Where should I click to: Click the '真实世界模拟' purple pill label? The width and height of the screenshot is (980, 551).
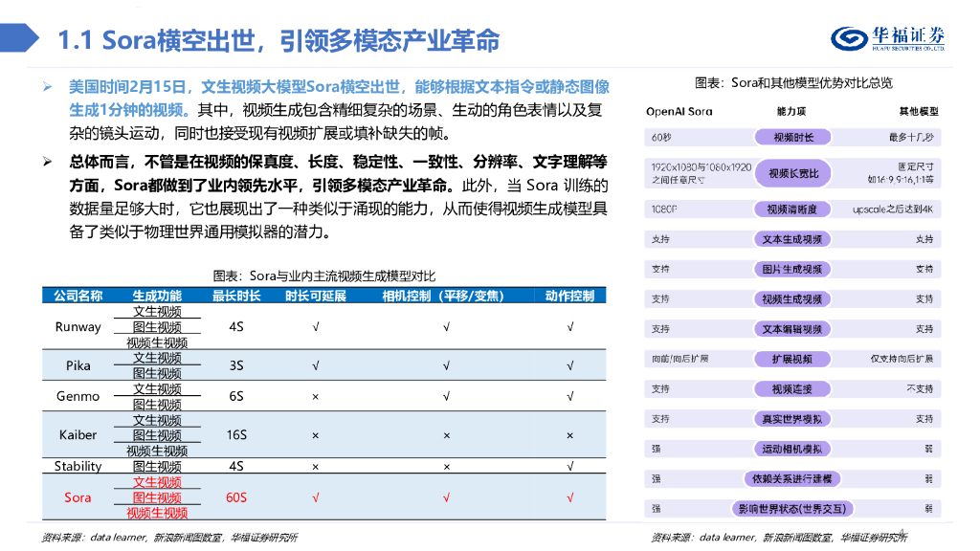pyautogui.click(x=792, y=419)
